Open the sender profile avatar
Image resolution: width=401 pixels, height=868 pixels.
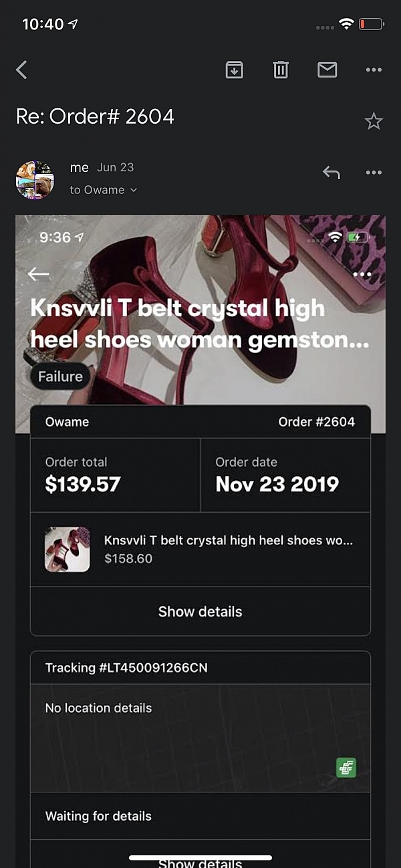coord(35,180)
